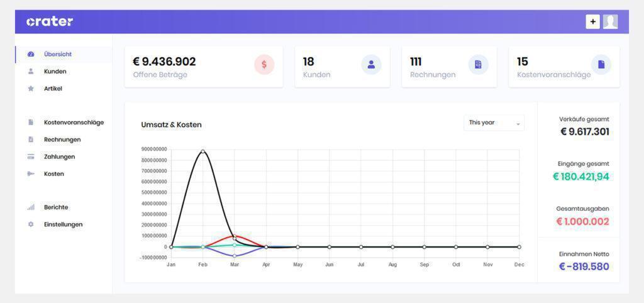Image resolution: width=644 pixels, height=303 pixels.
Task: Open the Offene Beträge summary card
Action: tap(203, 67)
